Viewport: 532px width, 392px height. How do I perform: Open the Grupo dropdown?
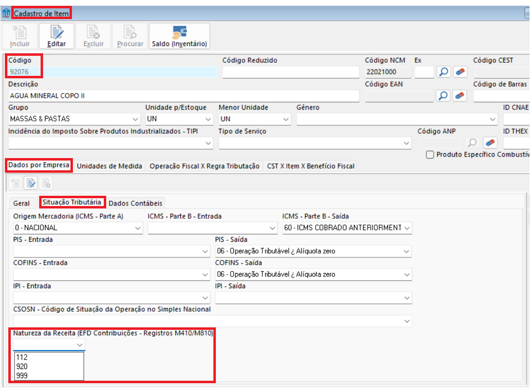point(135,119)
